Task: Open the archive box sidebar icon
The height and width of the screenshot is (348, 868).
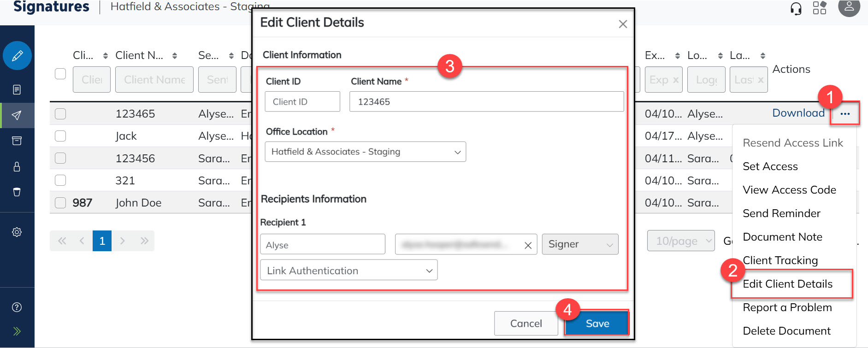Action: pos(17,141)
